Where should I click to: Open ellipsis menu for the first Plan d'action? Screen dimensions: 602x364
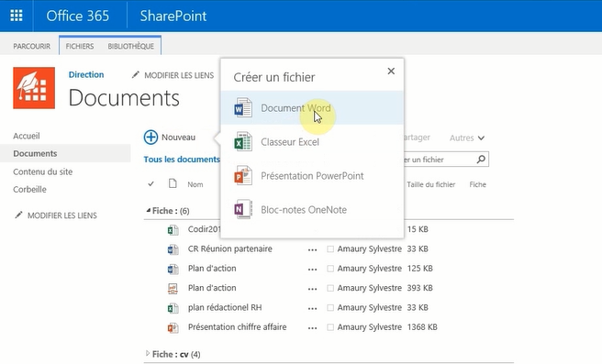point(312,270)
